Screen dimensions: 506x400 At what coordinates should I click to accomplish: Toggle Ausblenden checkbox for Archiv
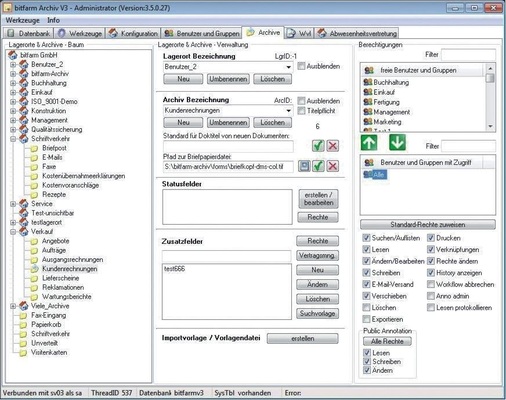pyautogui.click(x=301, y=101)
